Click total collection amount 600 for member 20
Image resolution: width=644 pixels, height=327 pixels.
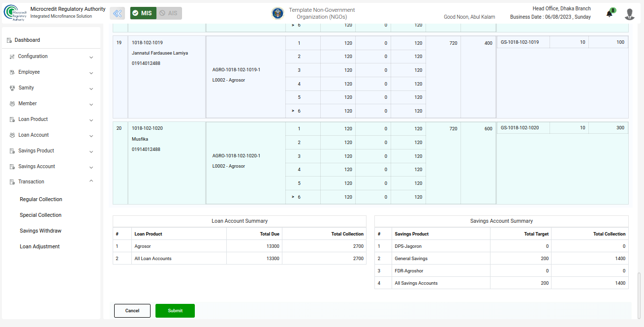tap(488, 129)
